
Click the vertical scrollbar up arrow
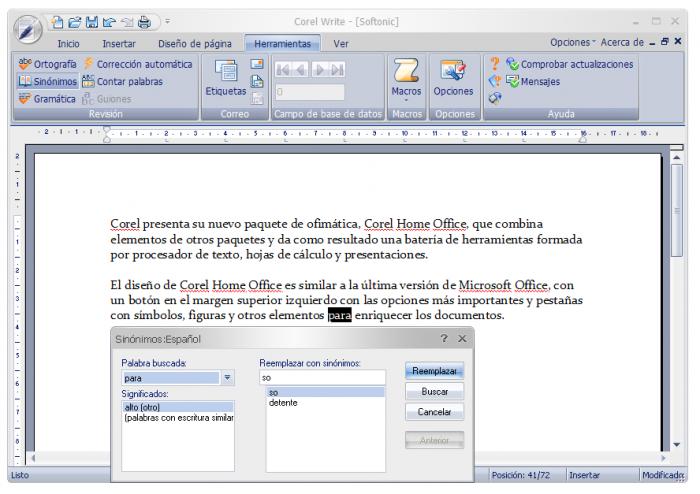pyautogui.click(x=677, y=158)
